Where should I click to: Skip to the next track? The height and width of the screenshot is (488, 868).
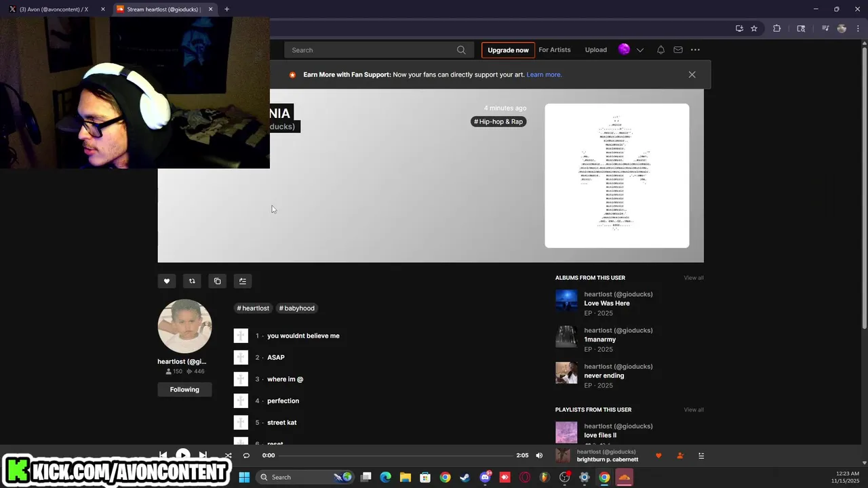(203, 455)
